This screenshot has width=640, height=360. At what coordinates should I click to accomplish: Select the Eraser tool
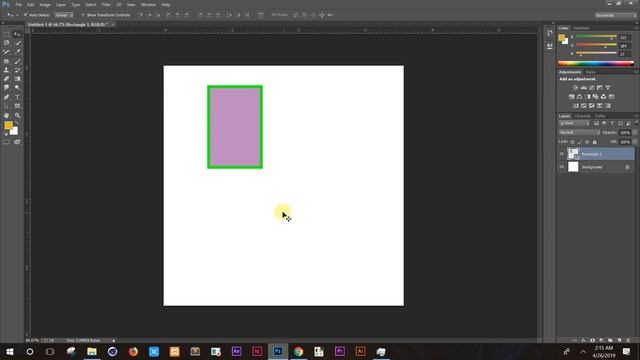[x=6, y=79]
